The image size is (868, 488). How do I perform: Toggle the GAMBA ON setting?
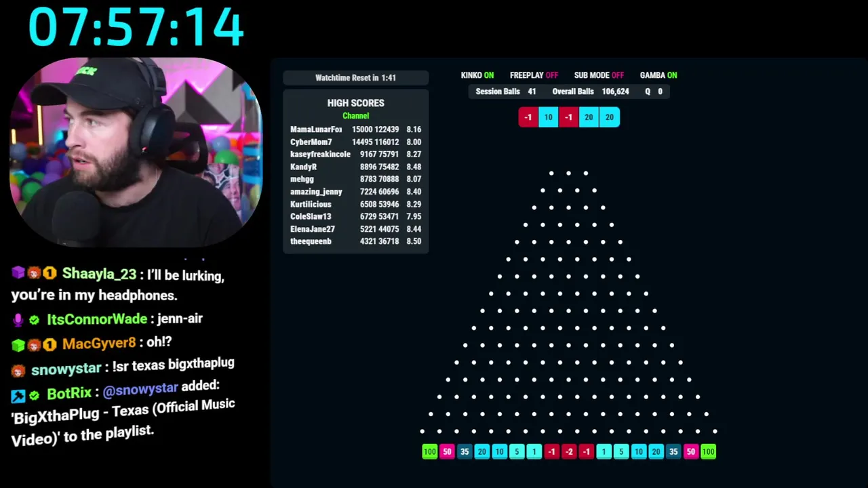tap(658, 75)
